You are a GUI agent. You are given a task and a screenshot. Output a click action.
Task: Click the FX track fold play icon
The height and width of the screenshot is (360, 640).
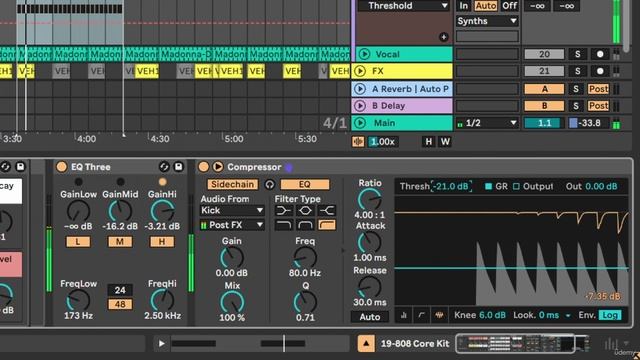coord(360,71)
